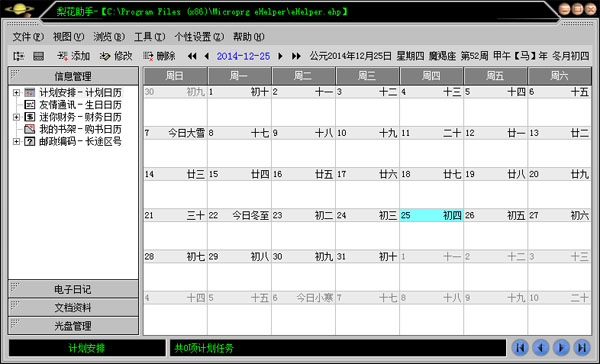600x364 pixels.
Task: Switch to the 电子日记 panel
Action: coord(73,289)
